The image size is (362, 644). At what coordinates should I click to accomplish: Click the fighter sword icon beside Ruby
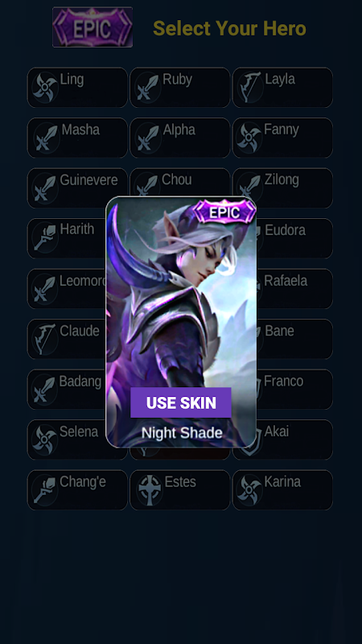click(x=147, y=88)
